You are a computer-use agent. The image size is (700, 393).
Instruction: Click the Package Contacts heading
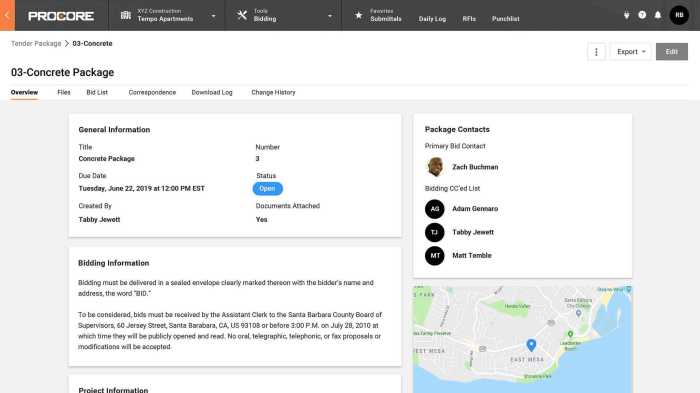click(x=457, y=129)
